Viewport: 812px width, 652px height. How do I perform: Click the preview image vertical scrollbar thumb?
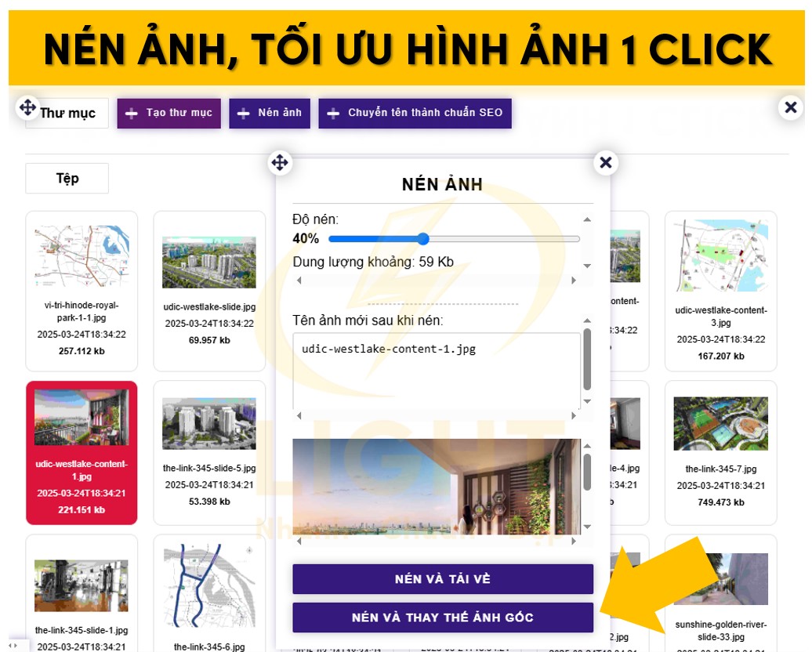(587, 472)
